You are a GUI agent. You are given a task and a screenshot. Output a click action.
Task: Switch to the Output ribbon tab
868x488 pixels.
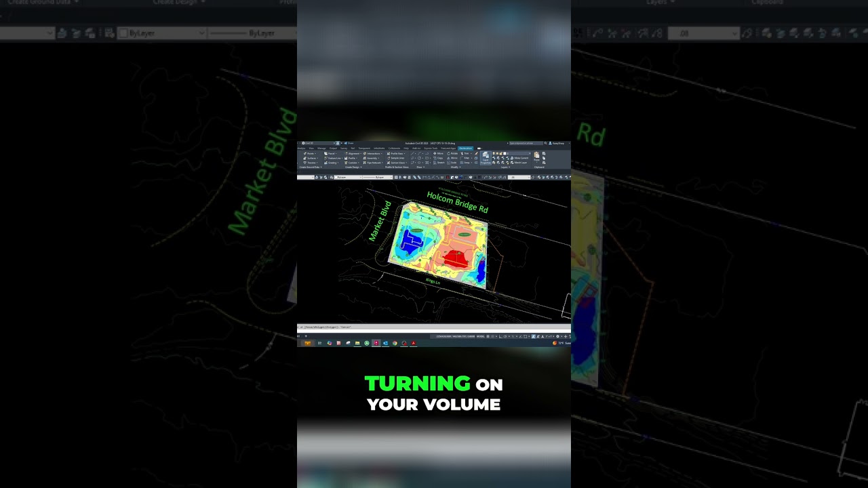point(333,148)
